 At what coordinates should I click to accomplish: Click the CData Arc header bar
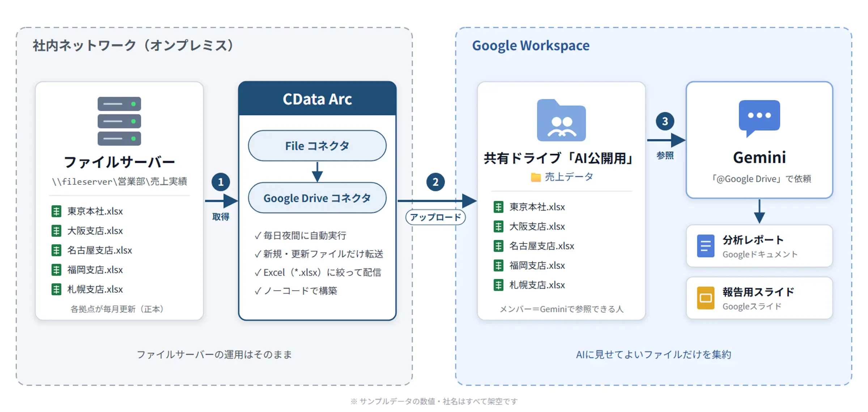(317, 98)
